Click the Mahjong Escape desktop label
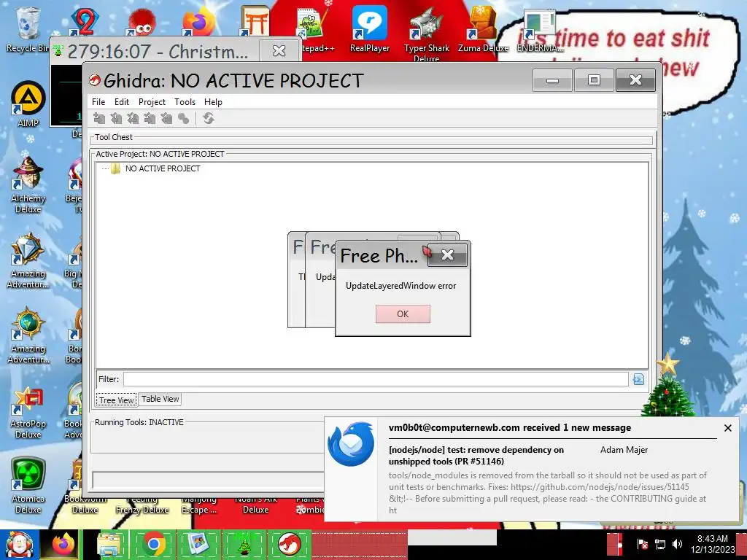Screen dimensions: 747x560 point(198,505)
